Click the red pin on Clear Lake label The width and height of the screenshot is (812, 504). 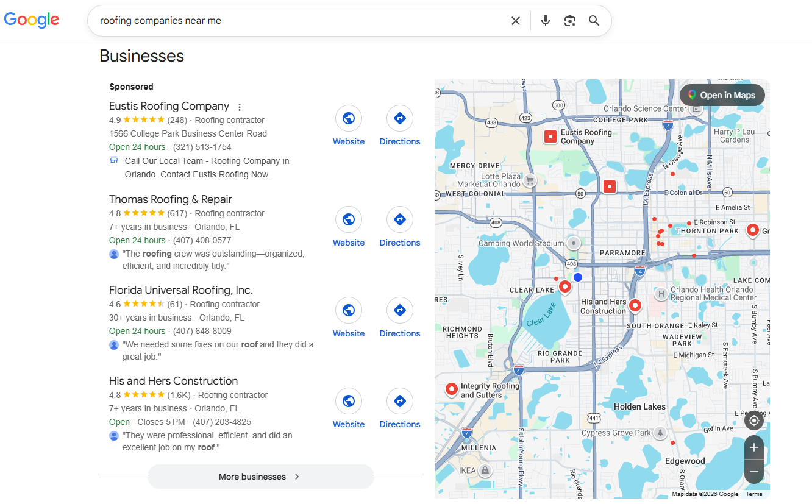(565, 286)
